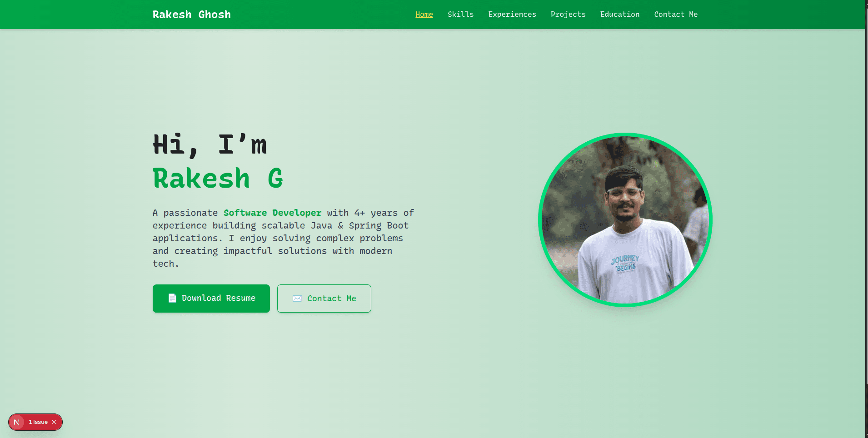This screenshot has height=438, width=868.
Task: Dismiss the 1 Issue badge with its X
Action: click(x=53, y=422)
